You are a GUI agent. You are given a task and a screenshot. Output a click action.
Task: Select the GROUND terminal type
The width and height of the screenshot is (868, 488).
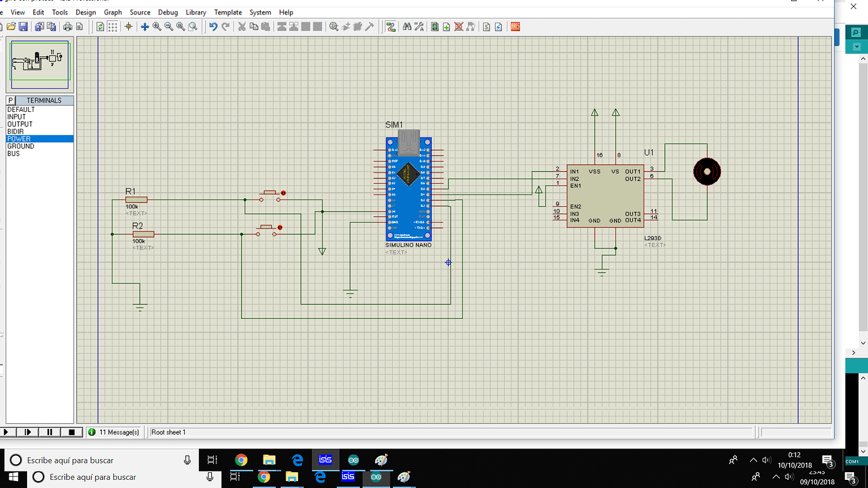pyautogui.click(x=20, y=146)
